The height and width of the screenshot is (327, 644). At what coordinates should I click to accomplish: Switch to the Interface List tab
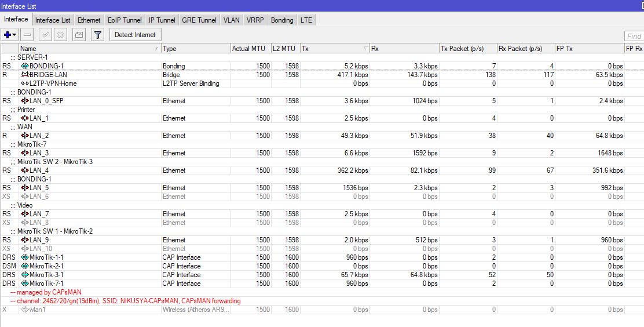coord(53,20)
